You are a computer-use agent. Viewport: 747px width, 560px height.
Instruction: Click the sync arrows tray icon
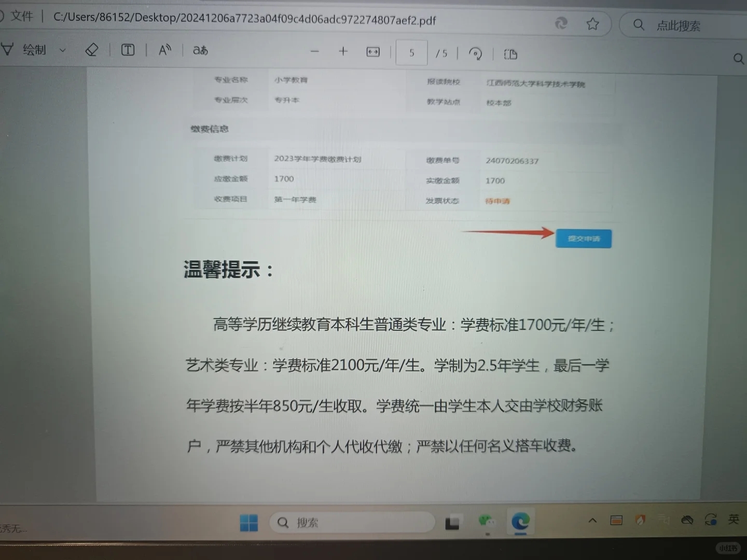711,519
